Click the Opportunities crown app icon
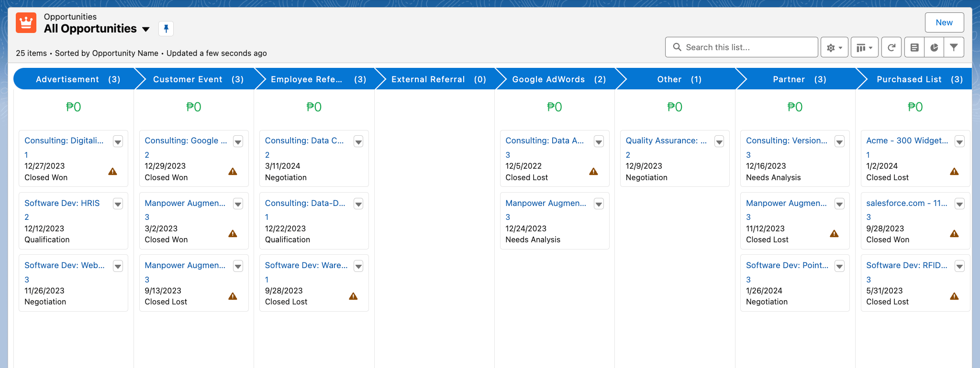The image size is (980, 368). coord(26,22)
